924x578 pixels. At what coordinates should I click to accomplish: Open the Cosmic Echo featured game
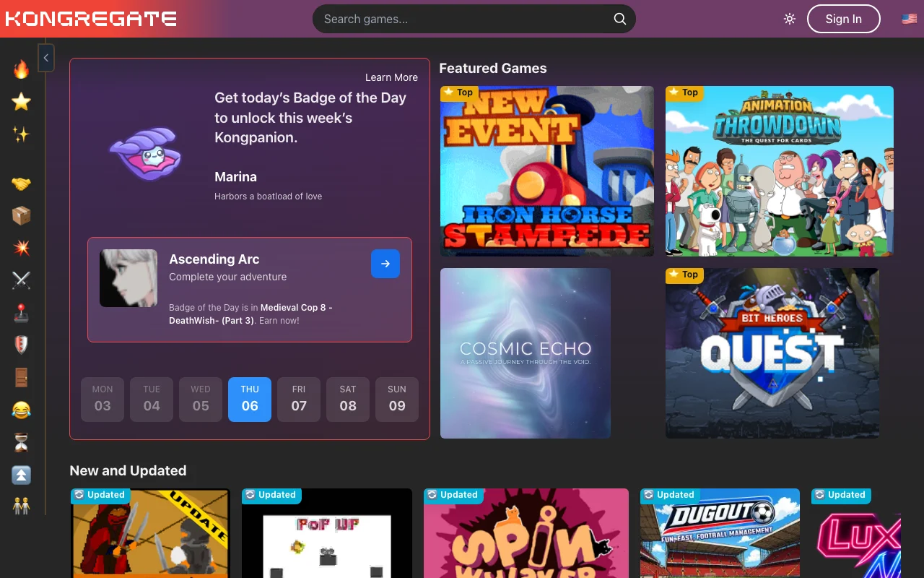tap(526, 353)
